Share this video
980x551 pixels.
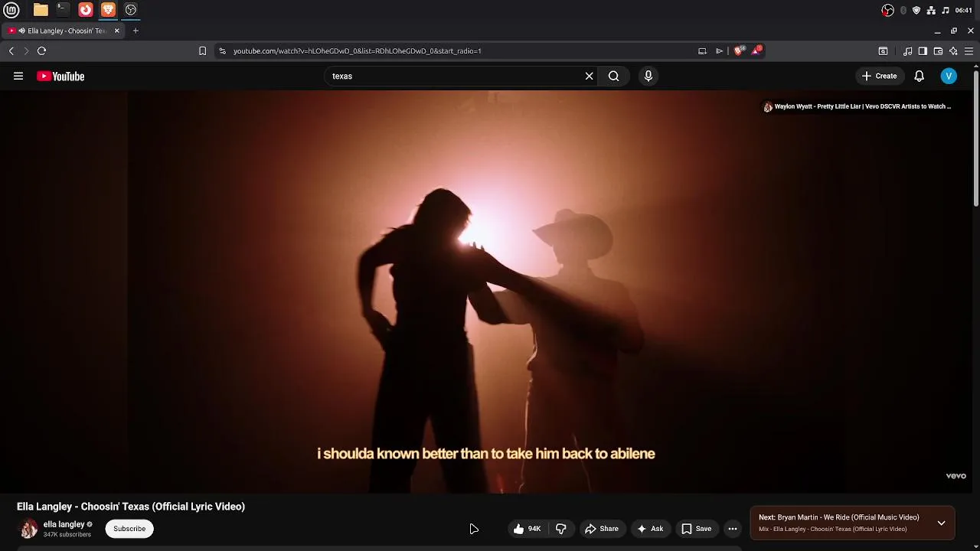coord(601,529)
